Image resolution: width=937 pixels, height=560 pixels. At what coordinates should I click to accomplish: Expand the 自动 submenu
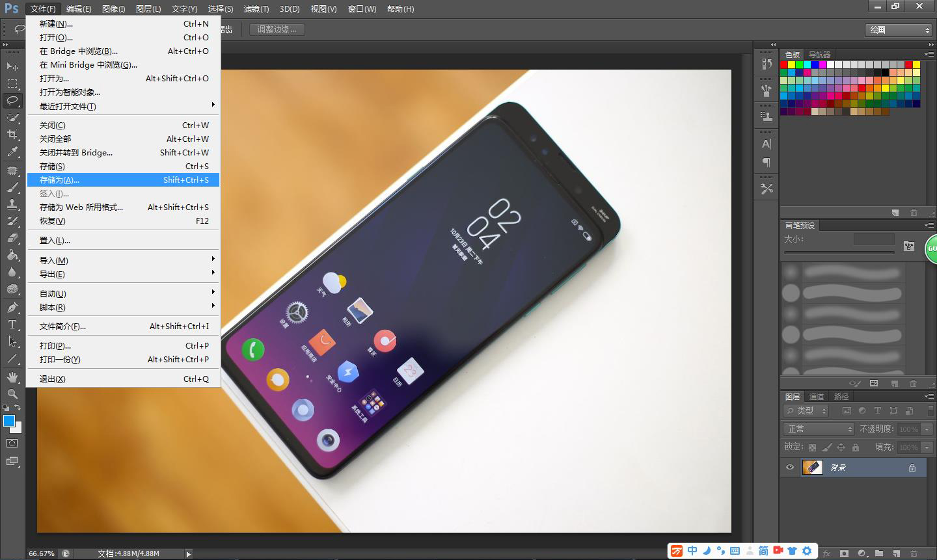tap(124, 293)
